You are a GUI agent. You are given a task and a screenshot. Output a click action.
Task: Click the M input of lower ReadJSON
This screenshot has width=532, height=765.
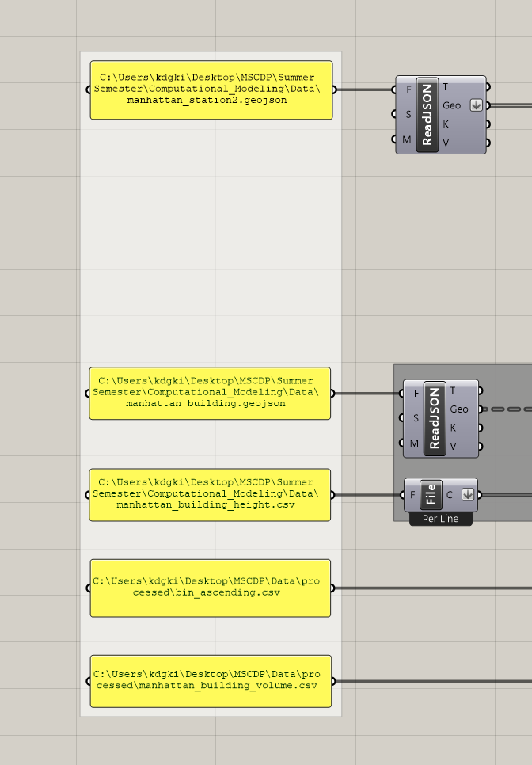point(414,443)
